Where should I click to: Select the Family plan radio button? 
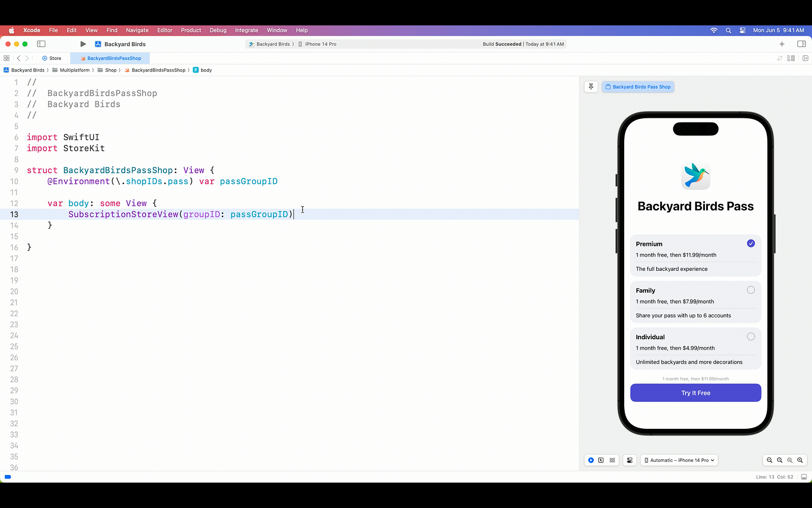pyautogui.click(x=751, y=290)
